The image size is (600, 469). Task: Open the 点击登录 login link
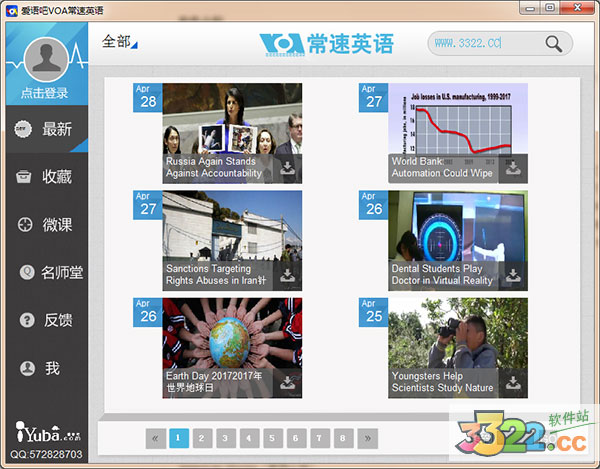44,93
